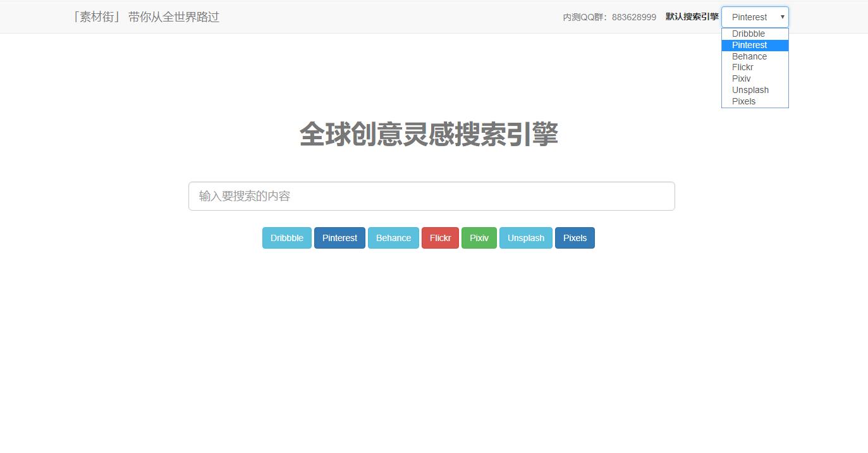Viewport: 868px width, 453px height.
Task: Click the Unsplash search button
Action: (x=525, y=237)
